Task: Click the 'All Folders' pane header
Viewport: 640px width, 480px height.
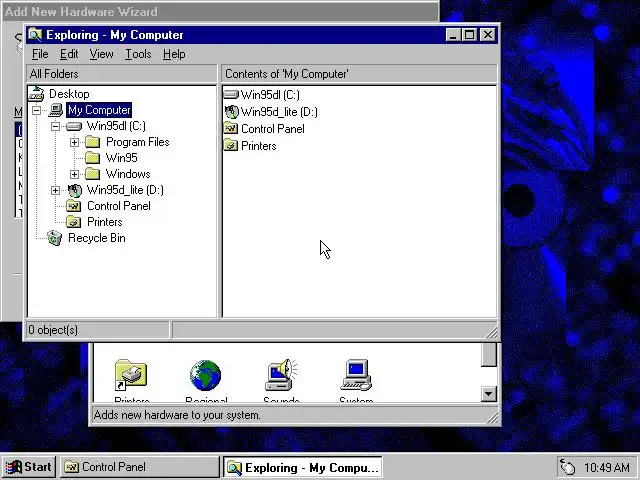Action: pos(122,74)
